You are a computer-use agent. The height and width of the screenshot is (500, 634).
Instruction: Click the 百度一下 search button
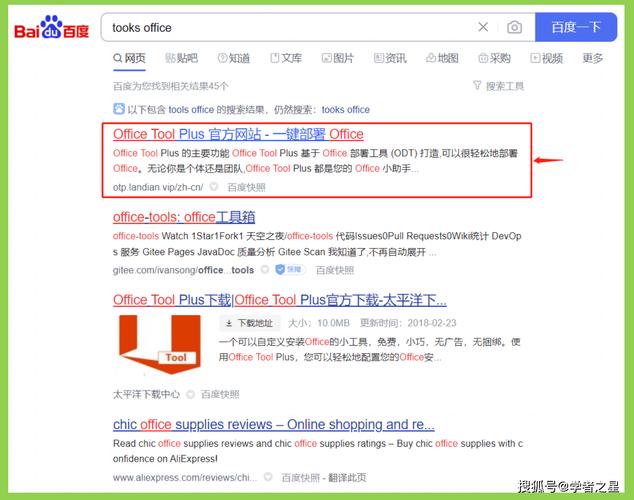(x=576, y=27)
